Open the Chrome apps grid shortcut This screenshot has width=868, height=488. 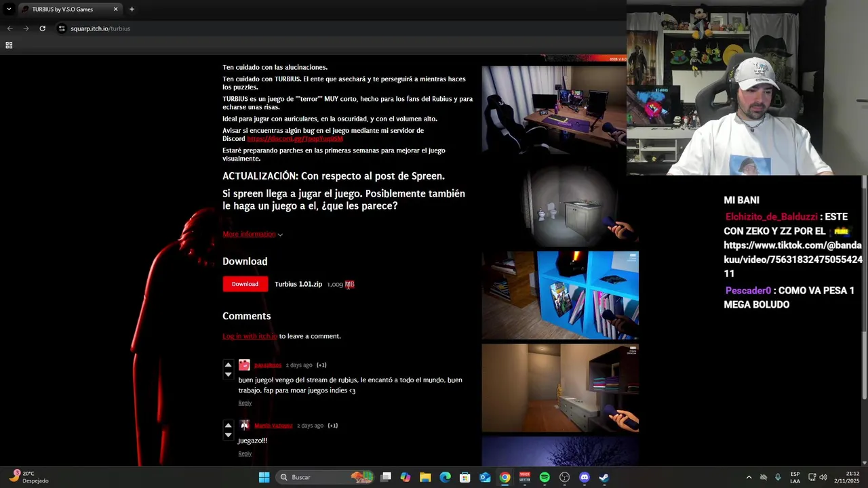coord(9,45)
